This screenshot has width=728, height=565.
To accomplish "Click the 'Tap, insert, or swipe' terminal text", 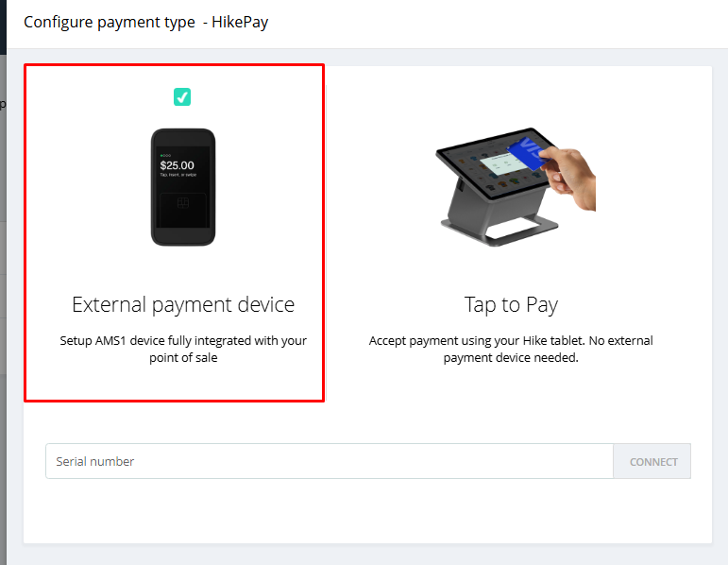I will pos(178,175).
